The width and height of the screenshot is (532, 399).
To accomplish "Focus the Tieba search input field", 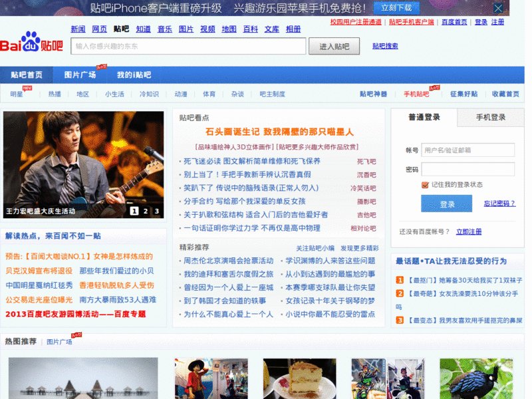I will 188,46.
